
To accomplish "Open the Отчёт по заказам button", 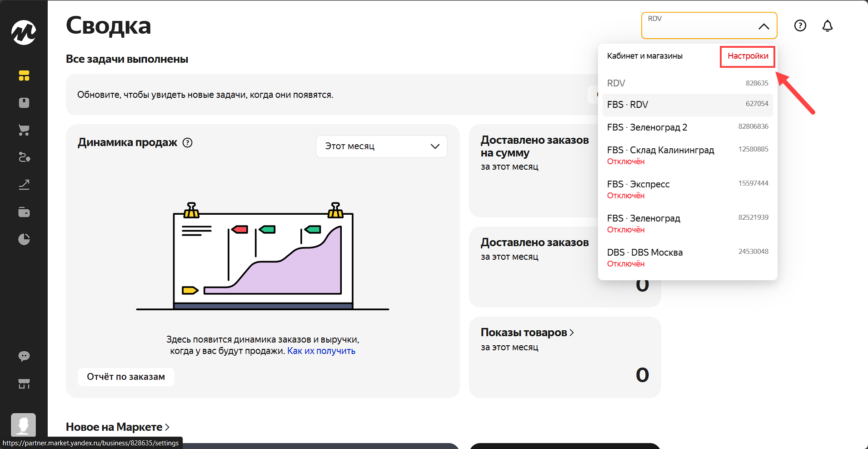I will click(x=126, y=377).
